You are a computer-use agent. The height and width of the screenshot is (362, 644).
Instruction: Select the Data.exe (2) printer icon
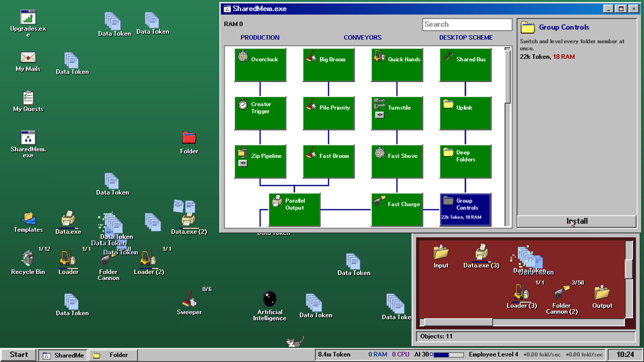pyautogui.click(x=189, y=224)
